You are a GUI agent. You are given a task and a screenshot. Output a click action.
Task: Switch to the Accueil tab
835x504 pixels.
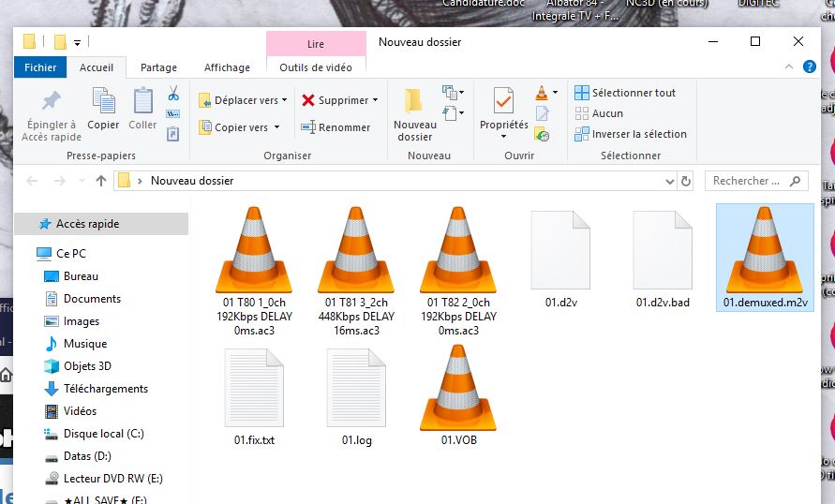click(x=97, y=67)
